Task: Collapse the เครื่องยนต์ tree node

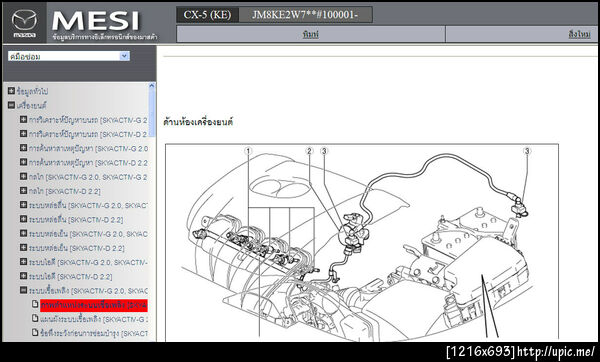Action: (11, 105)
